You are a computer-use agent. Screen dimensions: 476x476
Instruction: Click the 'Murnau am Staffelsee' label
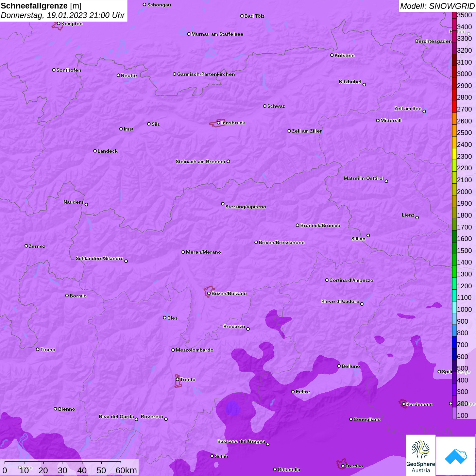217,34
